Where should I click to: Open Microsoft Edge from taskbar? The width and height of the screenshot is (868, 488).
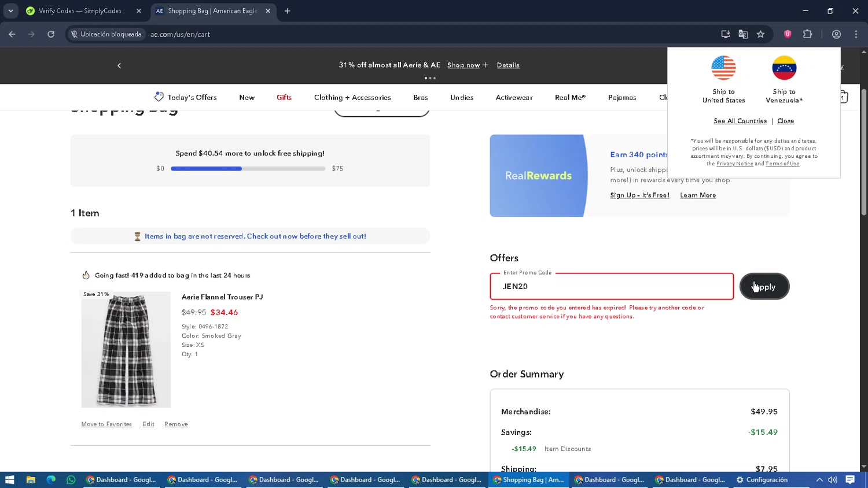(x=51, y=480)
